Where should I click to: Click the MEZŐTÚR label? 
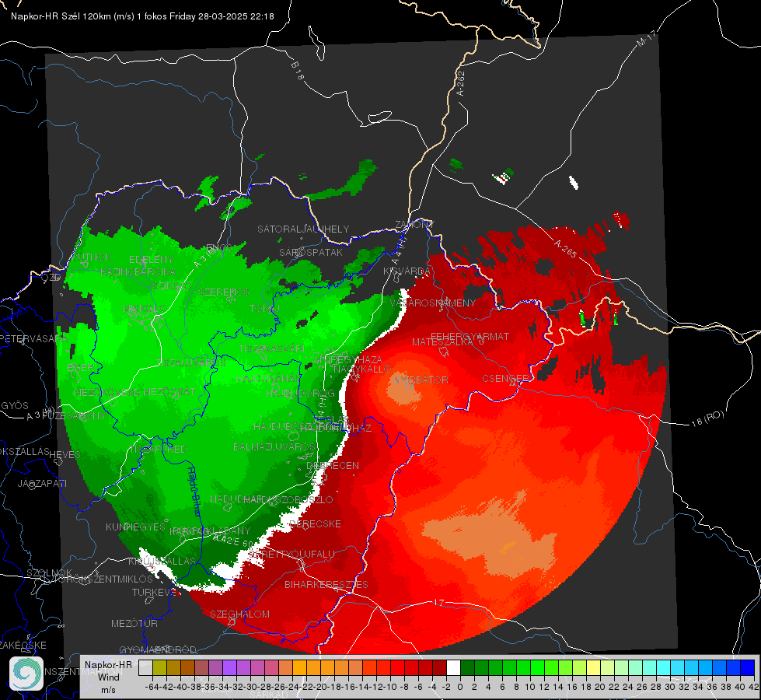pos(134,623)
